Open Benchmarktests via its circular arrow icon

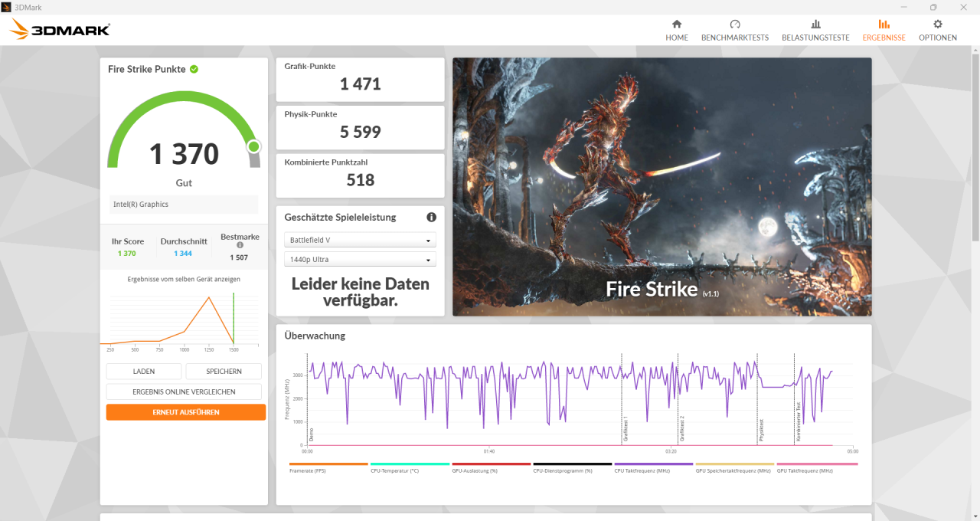pos(735,25)
